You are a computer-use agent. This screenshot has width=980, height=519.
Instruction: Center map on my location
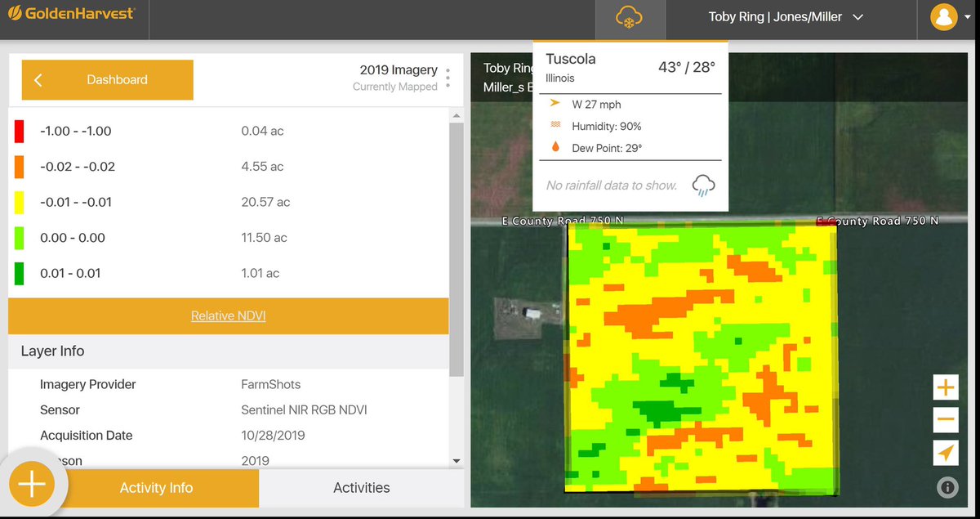click(946, 453)
